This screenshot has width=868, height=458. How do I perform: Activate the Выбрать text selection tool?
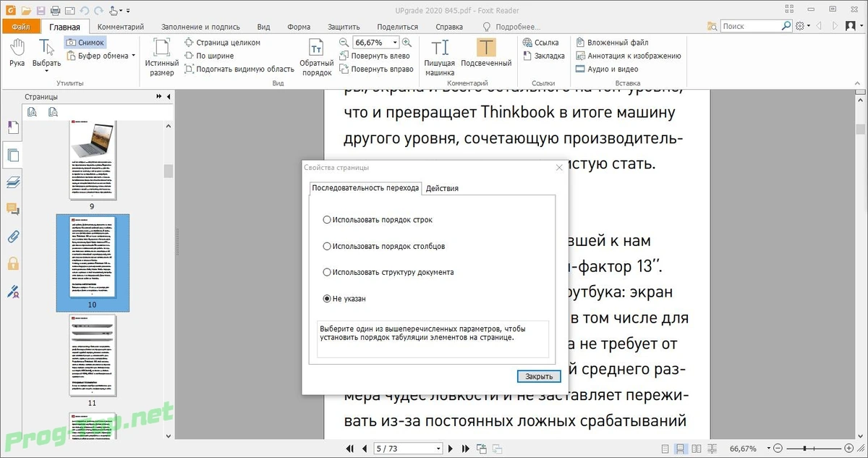[46, 54]
